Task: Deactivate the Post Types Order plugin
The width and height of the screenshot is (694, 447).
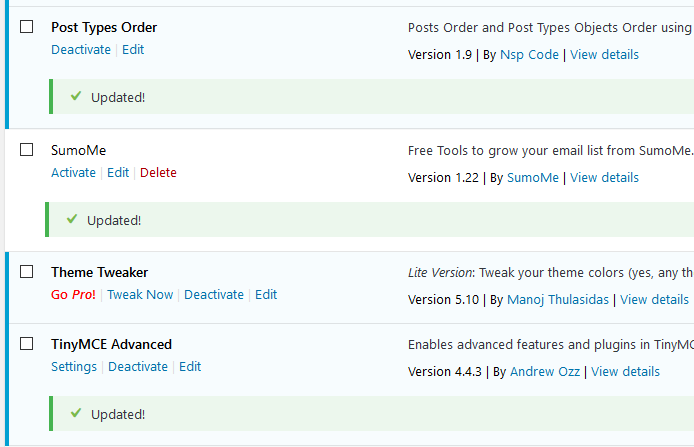Action: pyautogui.click(x=81, y=50)
